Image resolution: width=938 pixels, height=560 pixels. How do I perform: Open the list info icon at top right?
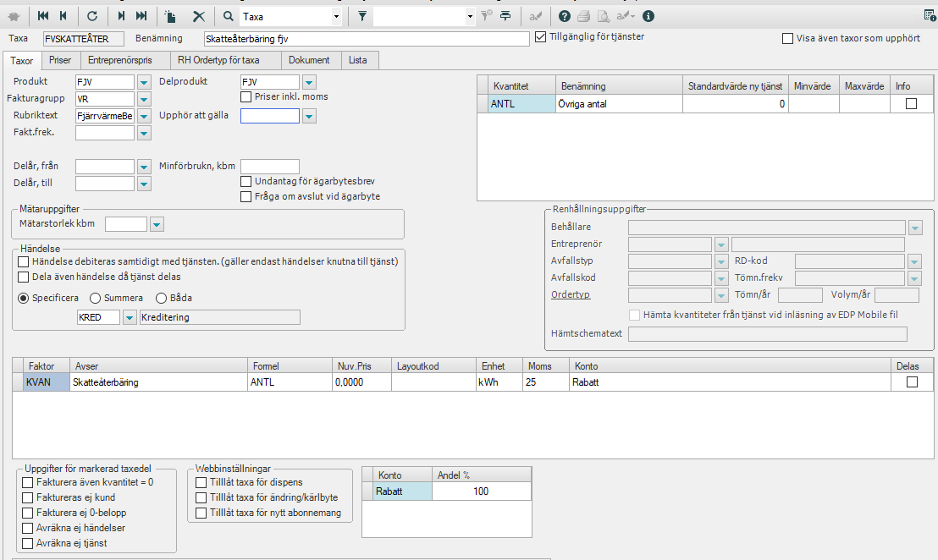coord(930,16)
